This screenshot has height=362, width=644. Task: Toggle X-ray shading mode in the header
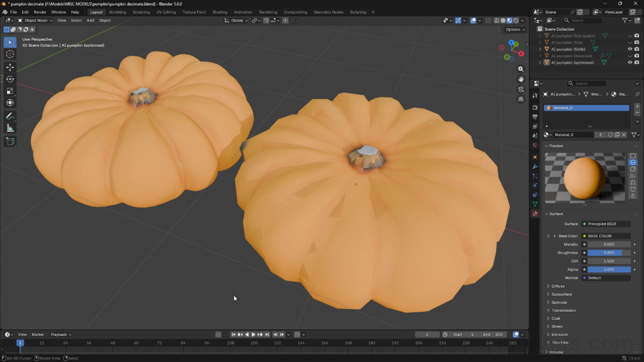488,20
